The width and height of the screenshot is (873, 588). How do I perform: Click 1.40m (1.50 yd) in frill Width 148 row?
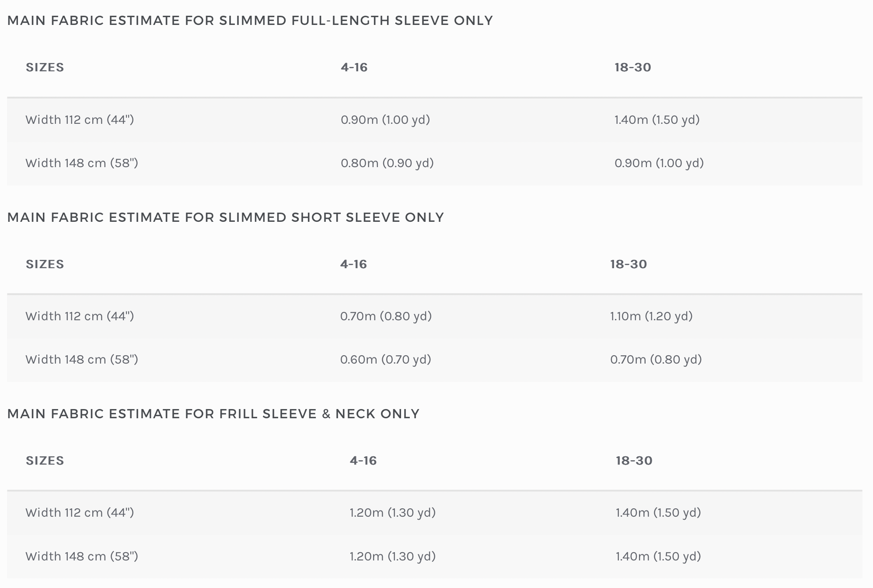[x=658, y=556]
